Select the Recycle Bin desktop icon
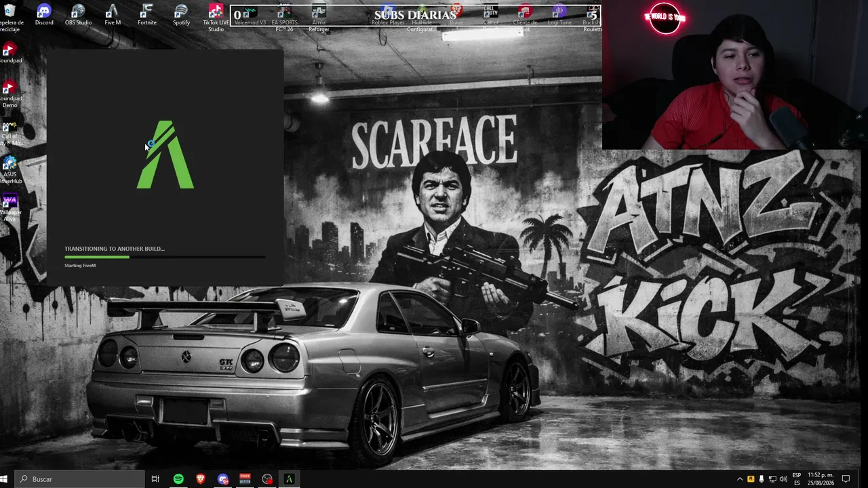868x488 pixels. pos(9,18)
